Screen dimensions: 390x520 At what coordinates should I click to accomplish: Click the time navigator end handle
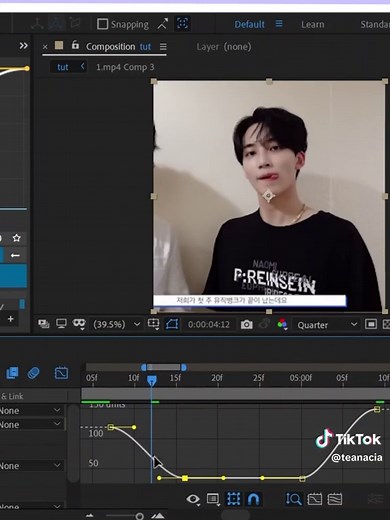[184, 367]
